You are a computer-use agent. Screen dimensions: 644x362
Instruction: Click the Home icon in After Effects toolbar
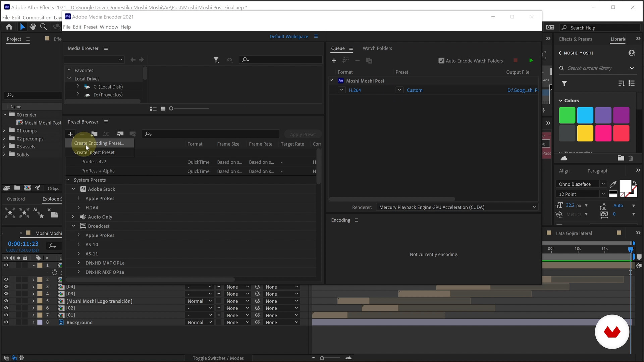coord(9,27)
